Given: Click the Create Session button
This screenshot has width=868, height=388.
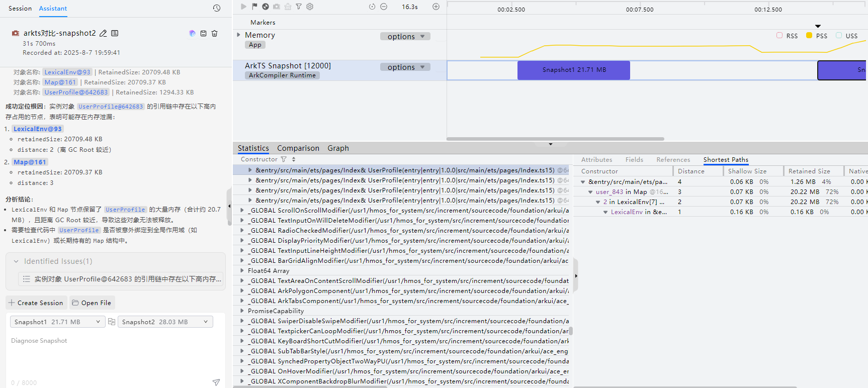Looking at the screenshot, I should (x=36, y=303).
